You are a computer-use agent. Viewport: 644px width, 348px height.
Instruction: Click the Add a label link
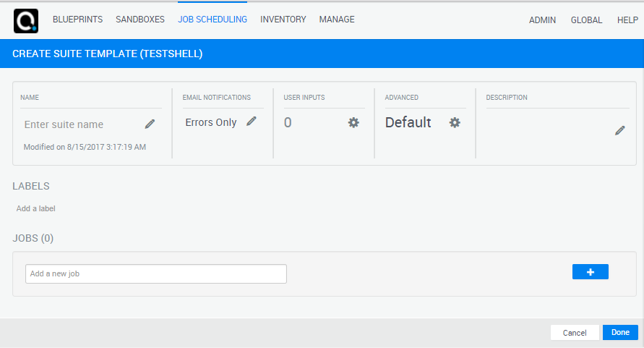click(36, 208)
